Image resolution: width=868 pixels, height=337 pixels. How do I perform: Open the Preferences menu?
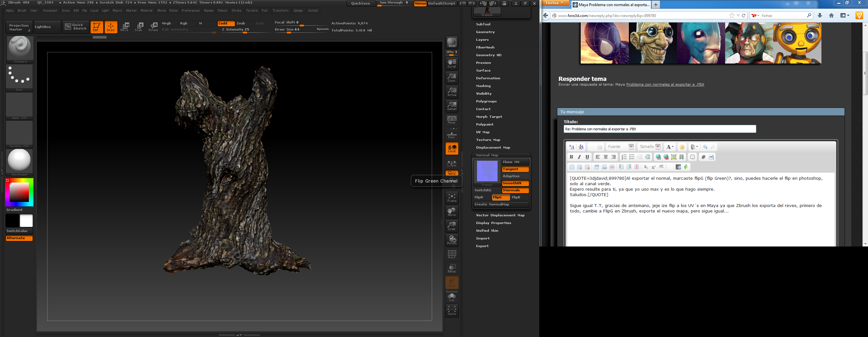pyautogui.click(x=190, y=11)
